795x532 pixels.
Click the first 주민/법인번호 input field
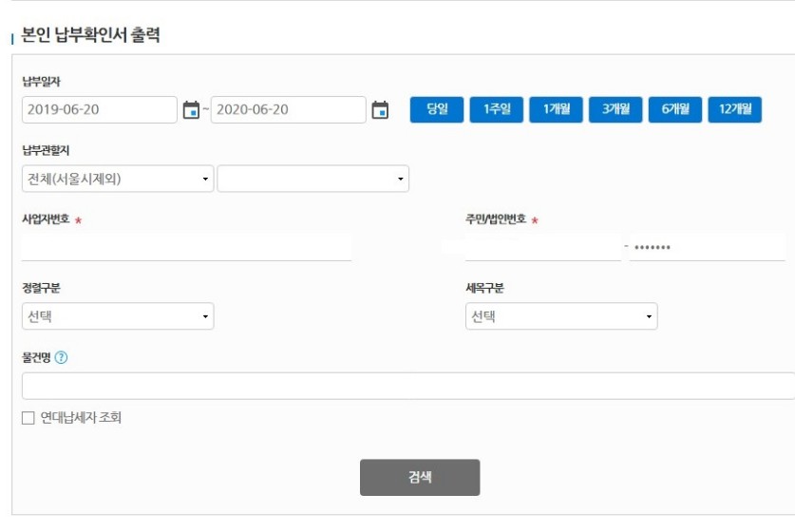coord(543,248)
